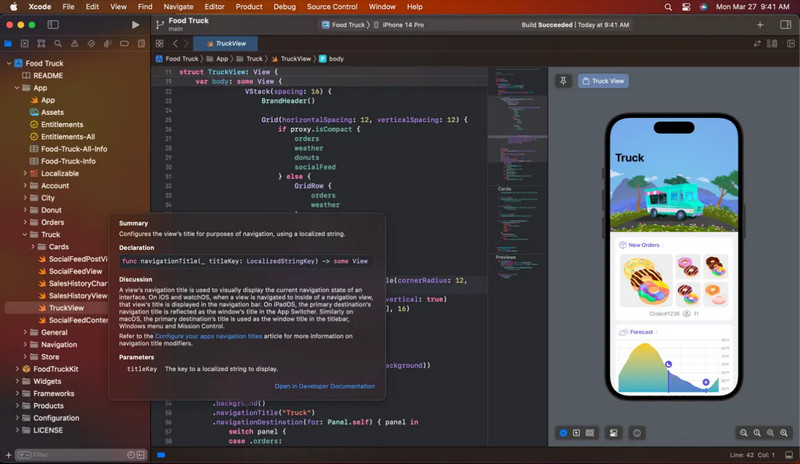Switch to Live preview mode
The image size is (800, 464).
563,433
